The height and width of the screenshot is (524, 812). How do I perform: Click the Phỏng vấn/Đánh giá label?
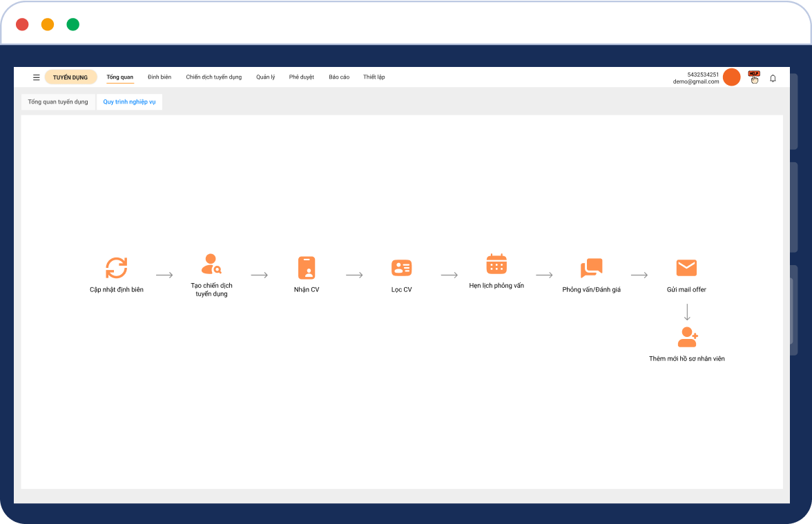pos(591,290)
